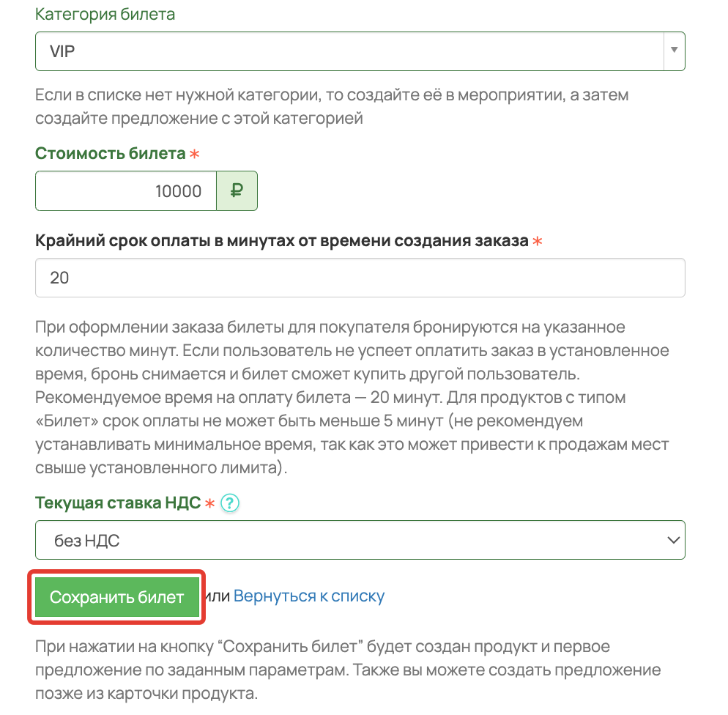Click the red asterisk next to НДС label
The width and height of the screenshot is (728, 715).
[210, 503]
